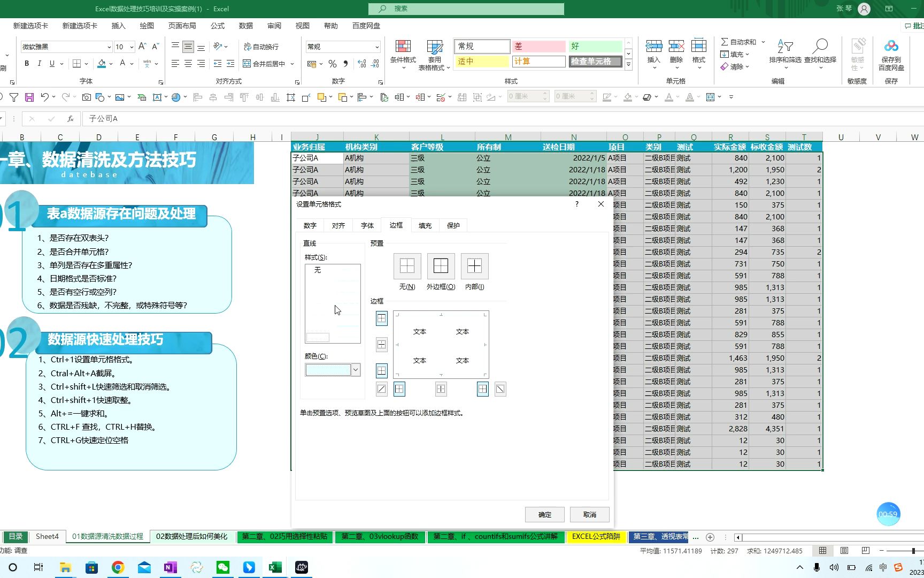Viewport: 924px width, 578px height.
Task: Expand the Merge and Center (合并后居中) arrow
Action: point(292,64)
